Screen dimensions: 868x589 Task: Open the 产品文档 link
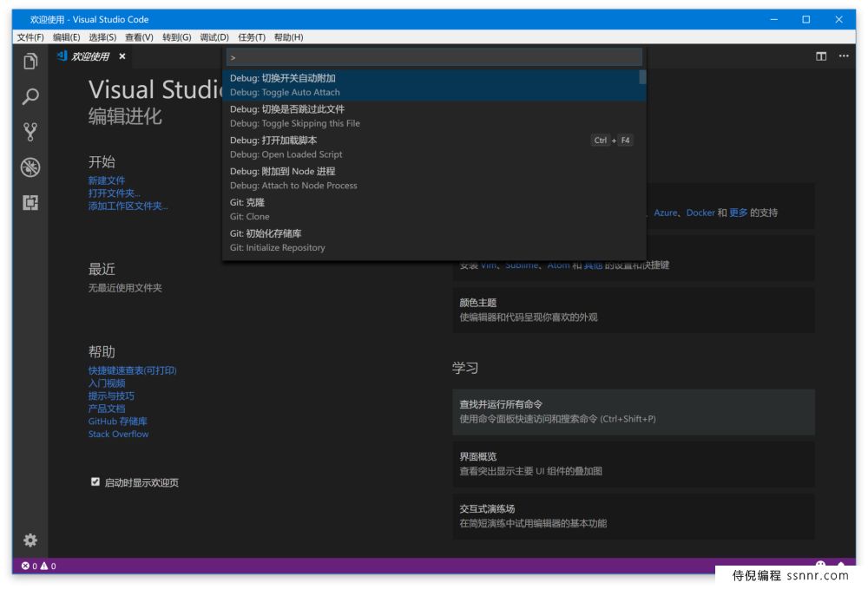pos(106,409)
